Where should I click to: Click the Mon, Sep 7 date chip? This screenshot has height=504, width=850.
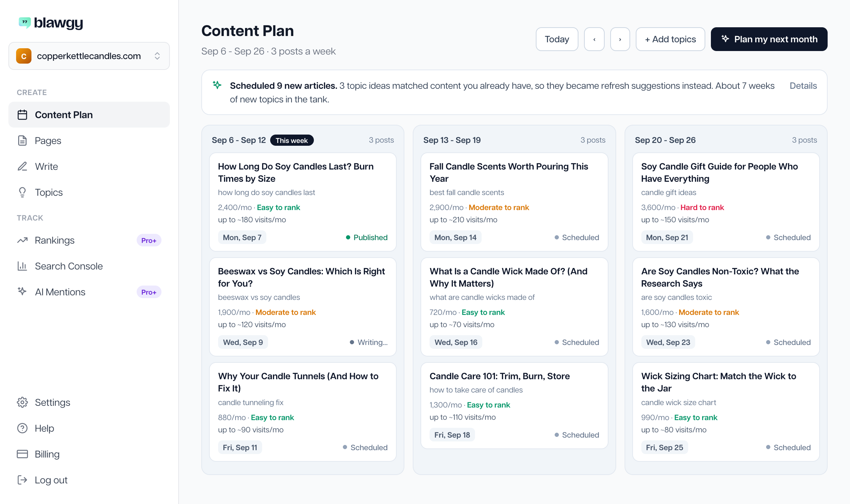(x=242, y=237)
